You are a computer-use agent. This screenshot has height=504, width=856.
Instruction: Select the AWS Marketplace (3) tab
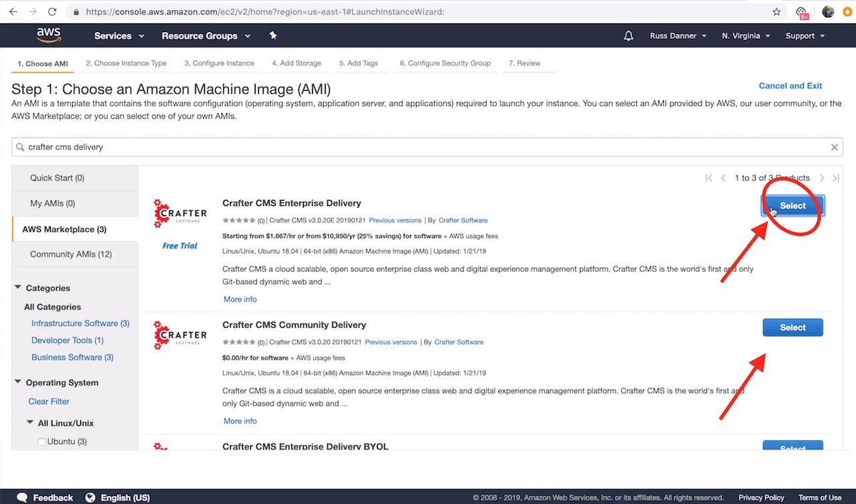click(75, 229)
